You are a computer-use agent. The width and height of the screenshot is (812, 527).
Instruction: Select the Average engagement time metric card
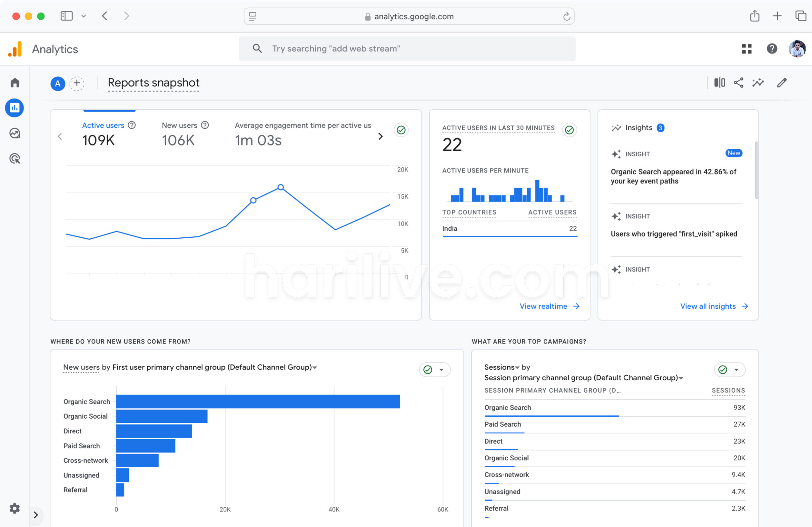click(302, 134)
